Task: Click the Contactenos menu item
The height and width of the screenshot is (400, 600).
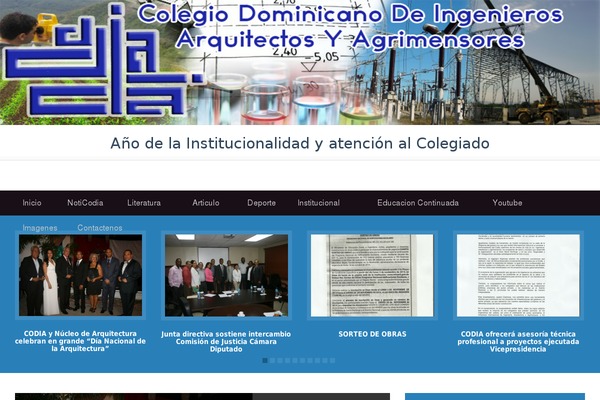Action: 100,228
